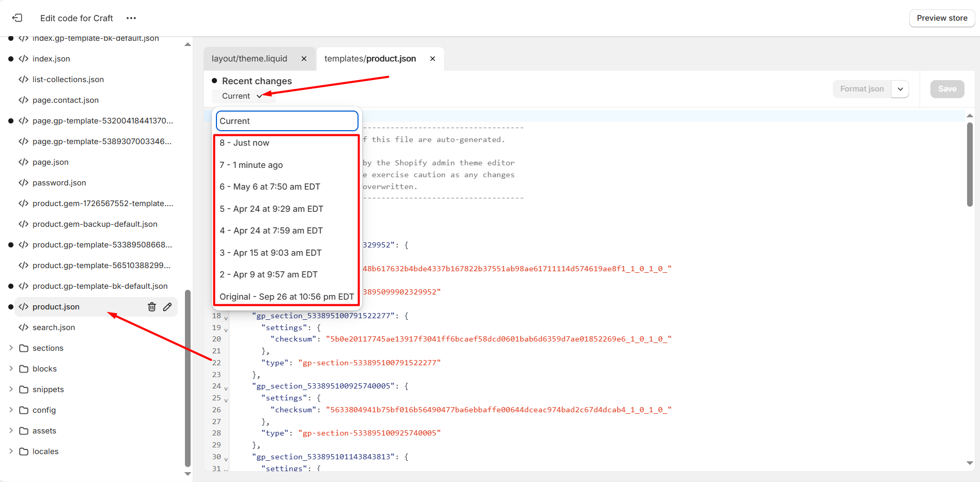
Task: Open the Format json dropdown arrow
Action: (900, 89)
